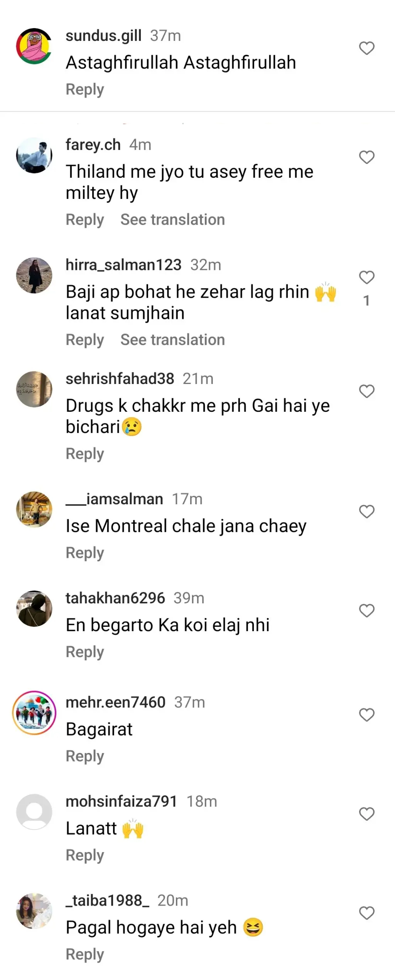Reply to mehr.een7460's comment
This screenshot has width=395, height=980.
tap(85, 756)
